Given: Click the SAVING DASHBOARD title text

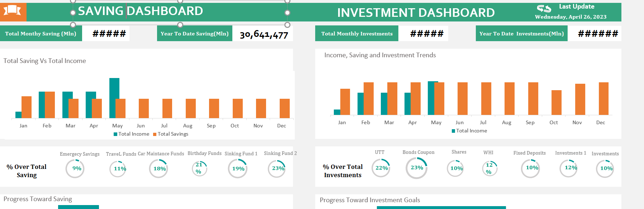Looking at the screenshot, I should [x=140, y=11].
